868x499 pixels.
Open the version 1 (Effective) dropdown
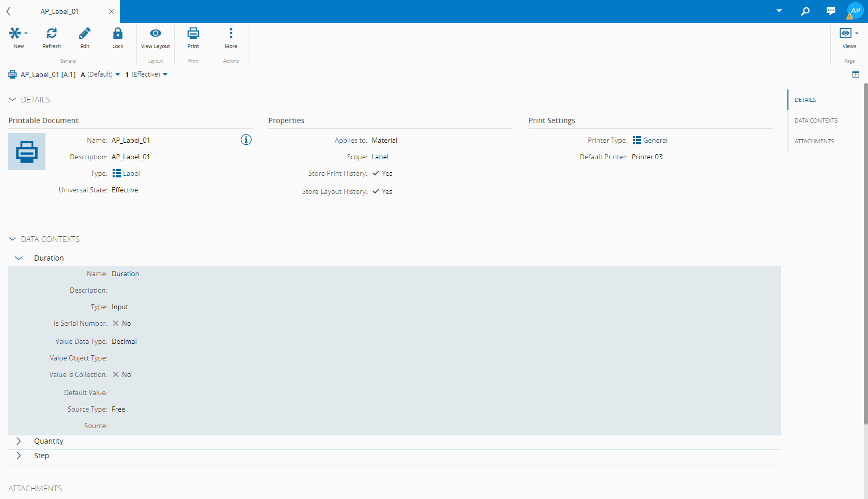[147, 74]
